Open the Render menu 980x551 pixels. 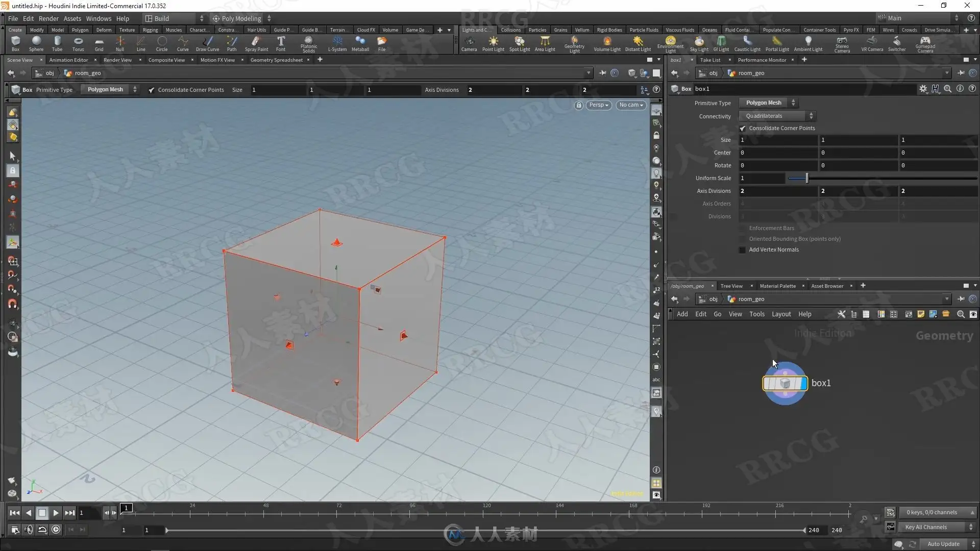(48, 18)
